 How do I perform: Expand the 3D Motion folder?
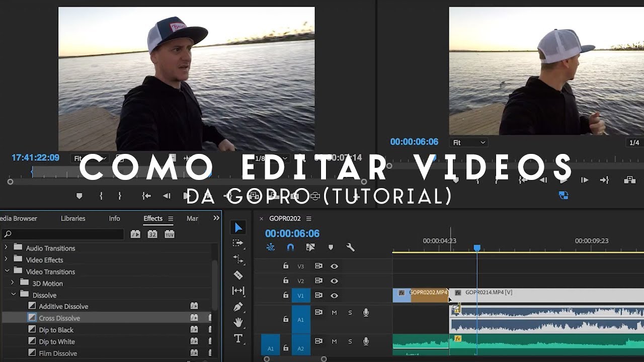tap(13, 283)
